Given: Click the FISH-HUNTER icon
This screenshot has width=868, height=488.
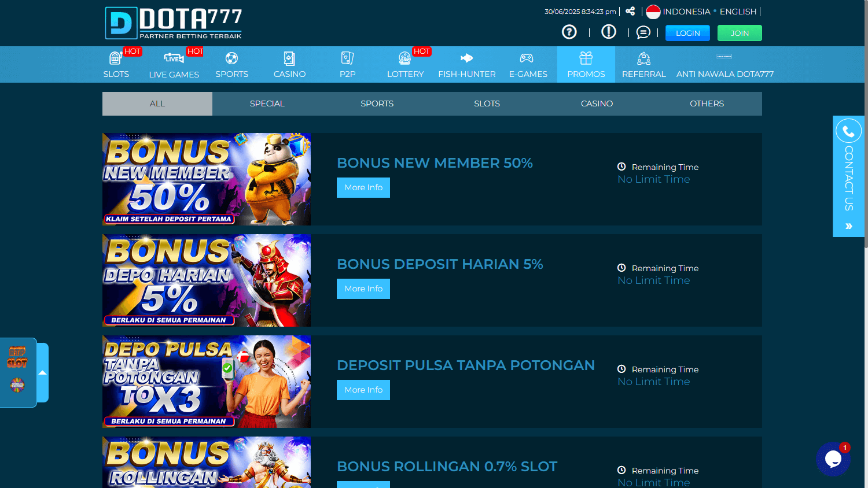Looking at the screenshot, I should pos(466,57).
